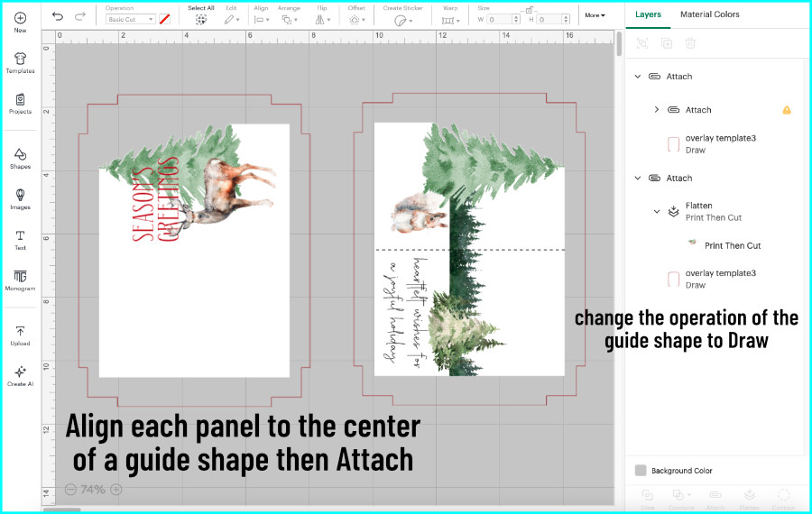
Task: Click the Upload icon
Action: click(x=20, y=331)
